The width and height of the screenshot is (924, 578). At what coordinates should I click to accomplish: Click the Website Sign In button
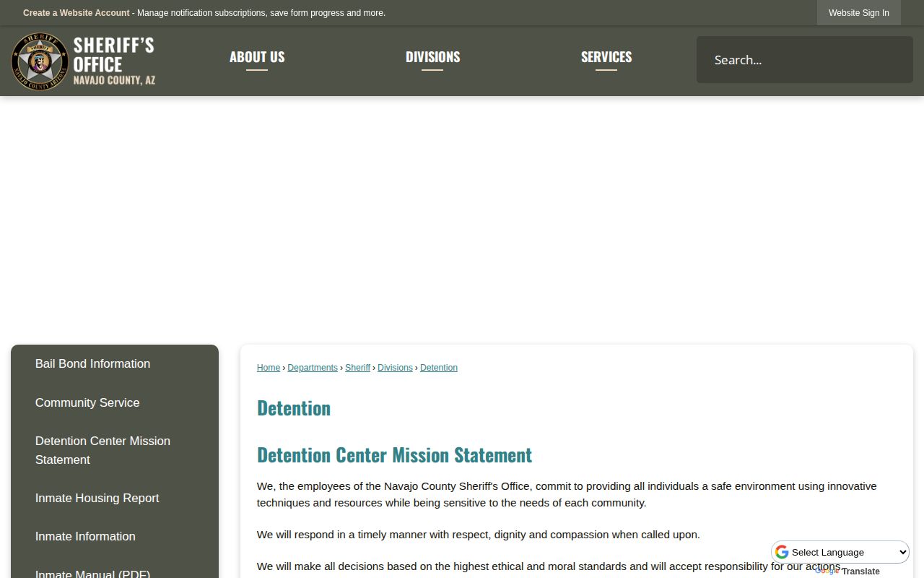point(859,13)
